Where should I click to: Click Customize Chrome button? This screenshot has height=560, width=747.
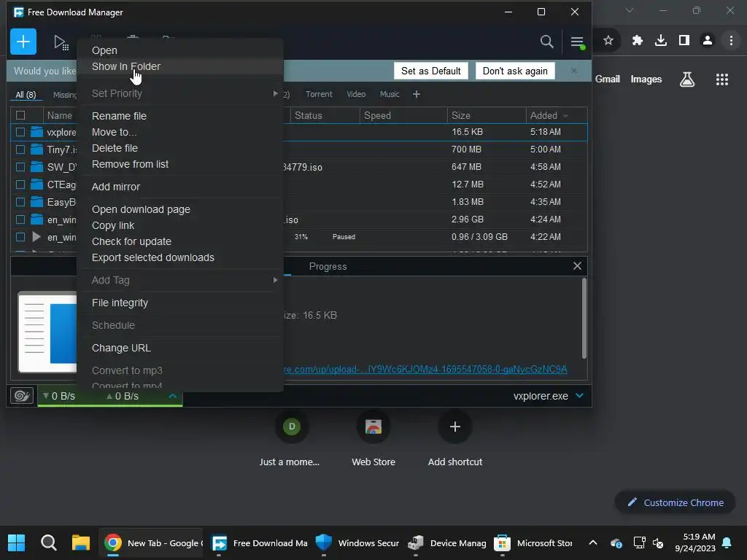pos(675,502)
